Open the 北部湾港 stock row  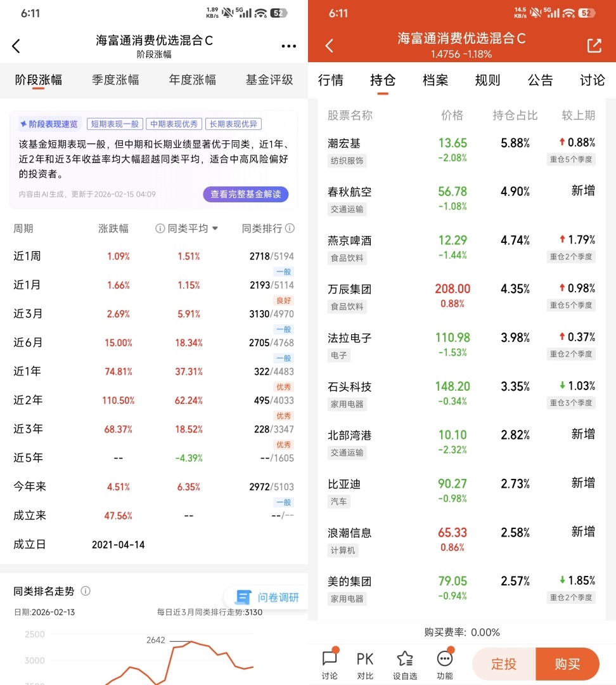click(461, 444)
